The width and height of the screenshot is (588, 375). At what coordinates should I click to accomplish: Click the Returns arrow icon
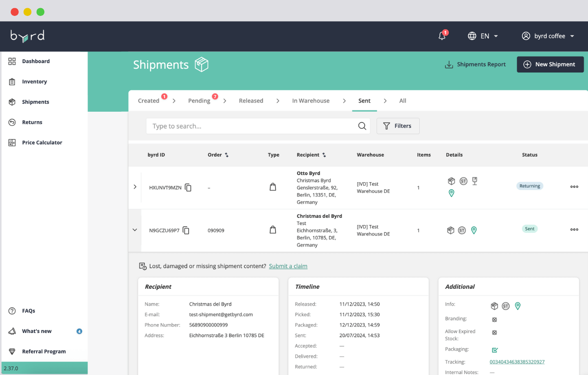coord(12,122)
